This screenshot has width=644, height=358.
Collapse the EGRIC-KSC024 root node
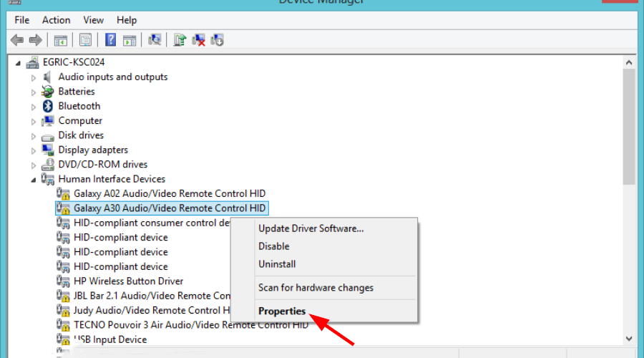(x=18, y=63)
